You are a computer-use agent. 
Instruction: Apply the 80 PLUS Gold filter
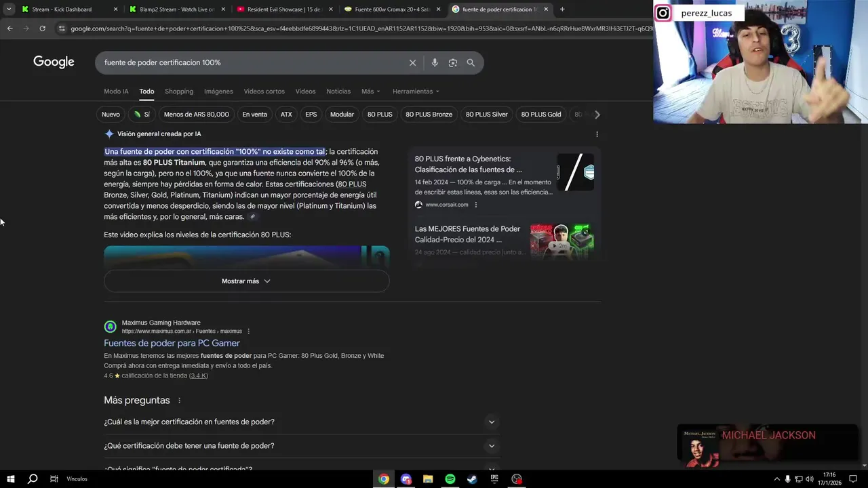541,115
